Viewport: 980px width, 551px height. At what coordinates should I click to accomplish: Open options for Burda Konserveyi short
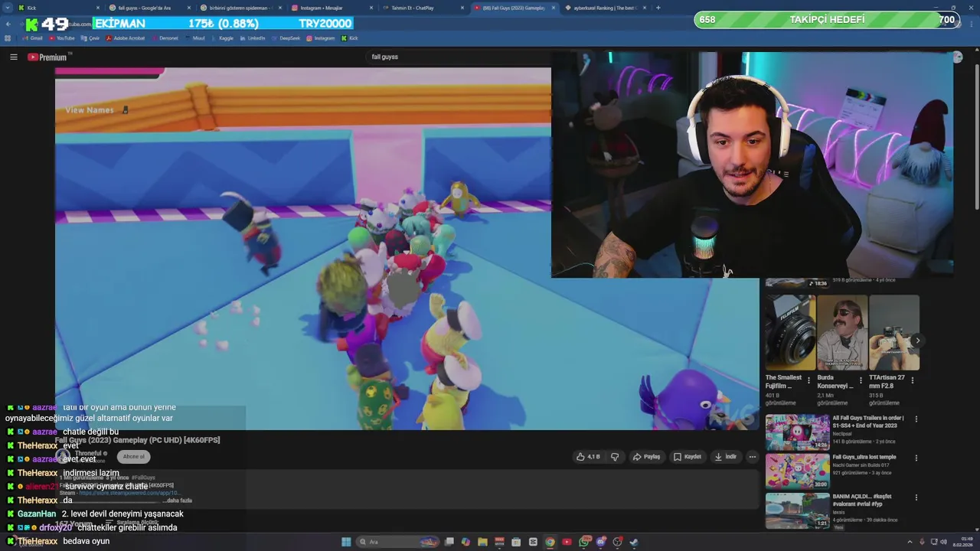coord(861,380)
